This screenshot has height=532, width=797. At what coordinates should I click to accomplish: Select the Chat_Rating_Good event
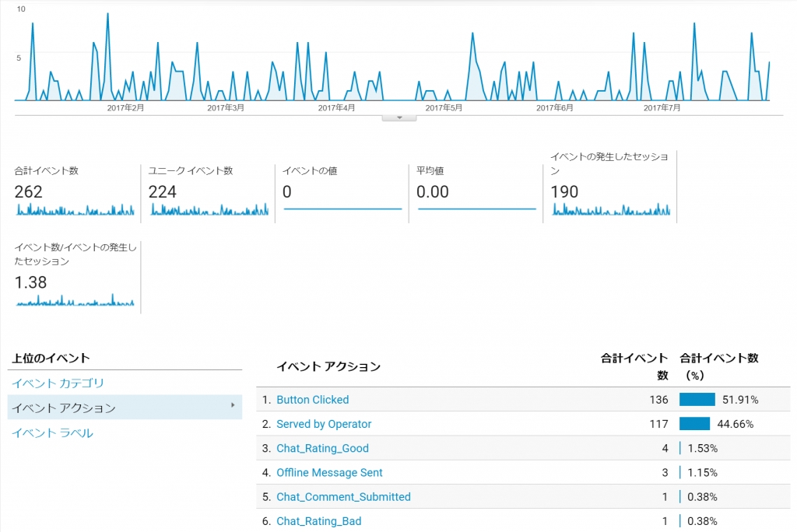[322, 448]
